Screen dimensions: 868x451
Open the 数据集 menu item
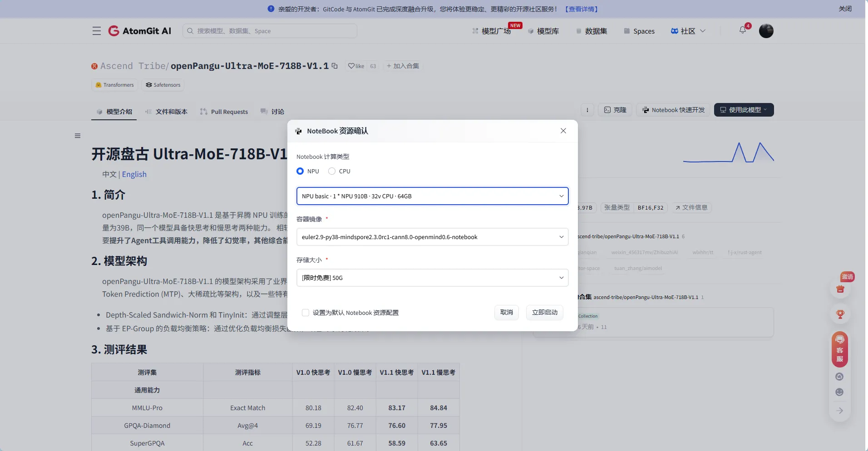tap(592, 31)
